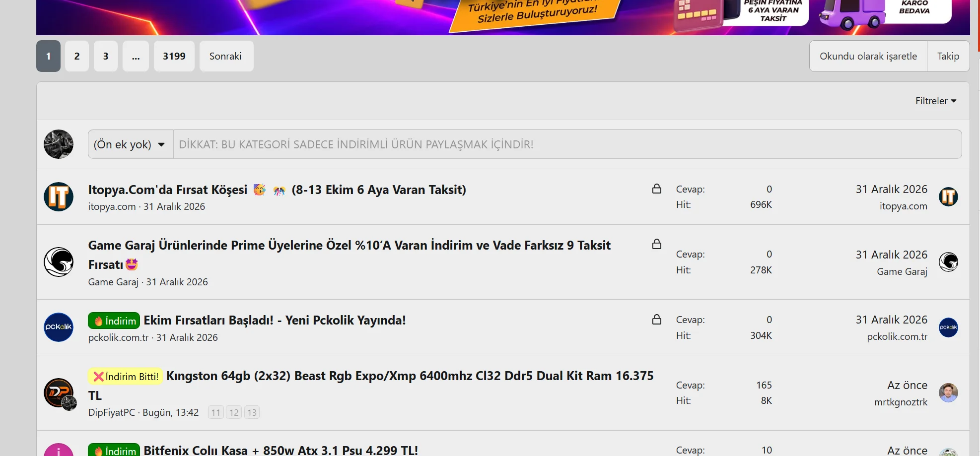This screenshot has width=980, height=456.
Task: Open itopya.com avatar beside Fırsat Köşesi thread
Action: click(x=59, y=196)
